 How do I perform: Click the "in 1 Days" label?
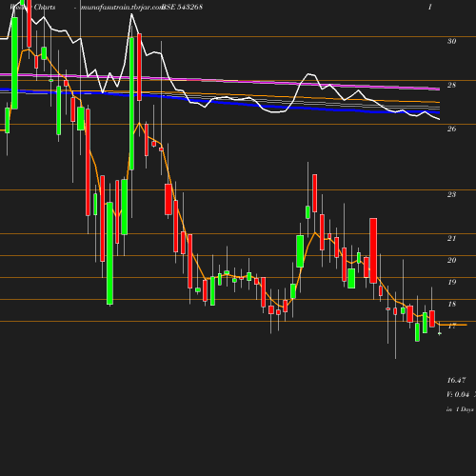coord(460,409)
